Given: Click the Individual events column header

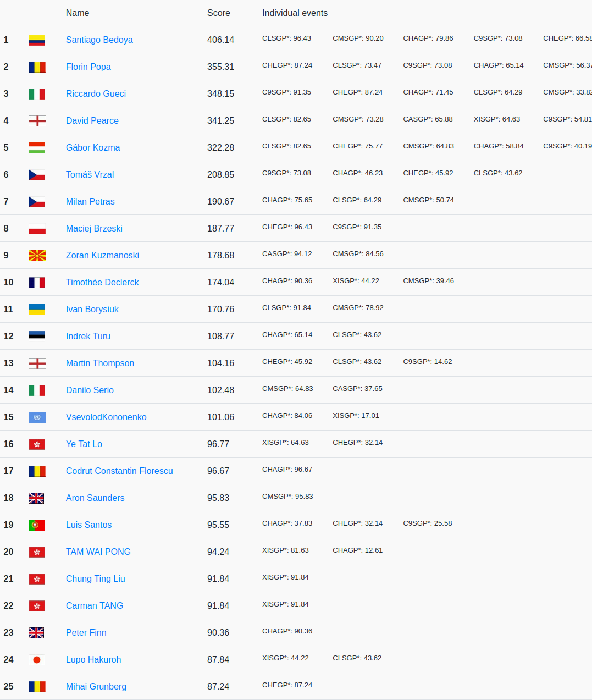Looking at the screenshot, I should (x=295, y=13).
